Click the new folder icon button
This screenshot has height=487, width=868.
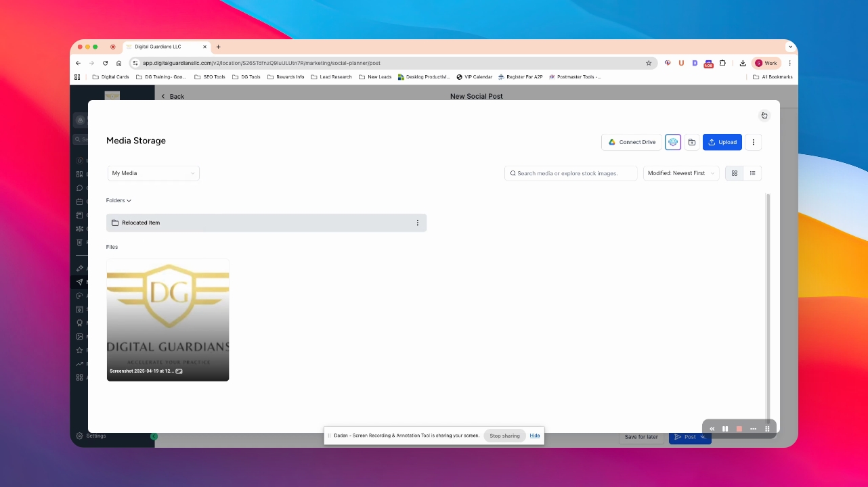point(692,142)
